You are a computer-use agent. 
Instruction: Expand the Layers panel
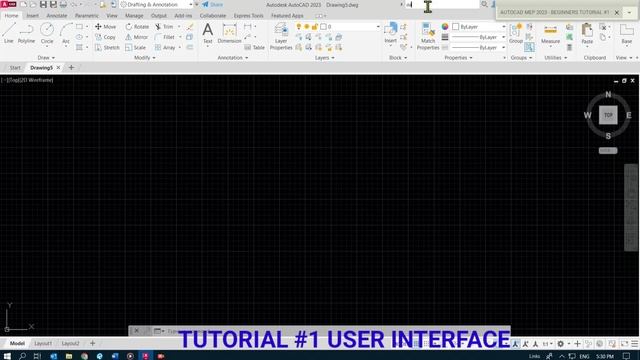point(324,58)
